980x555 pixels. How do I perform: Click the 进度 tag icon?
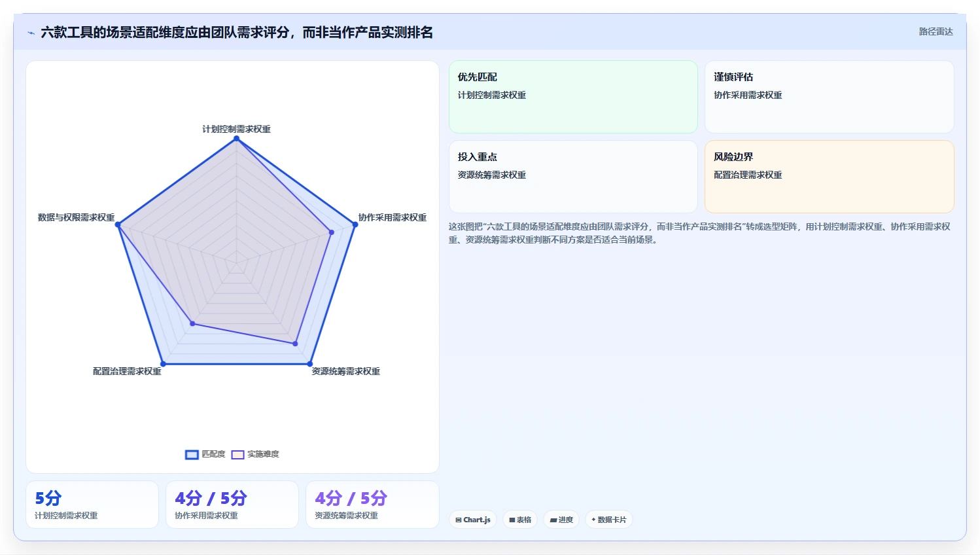[553, 520]
